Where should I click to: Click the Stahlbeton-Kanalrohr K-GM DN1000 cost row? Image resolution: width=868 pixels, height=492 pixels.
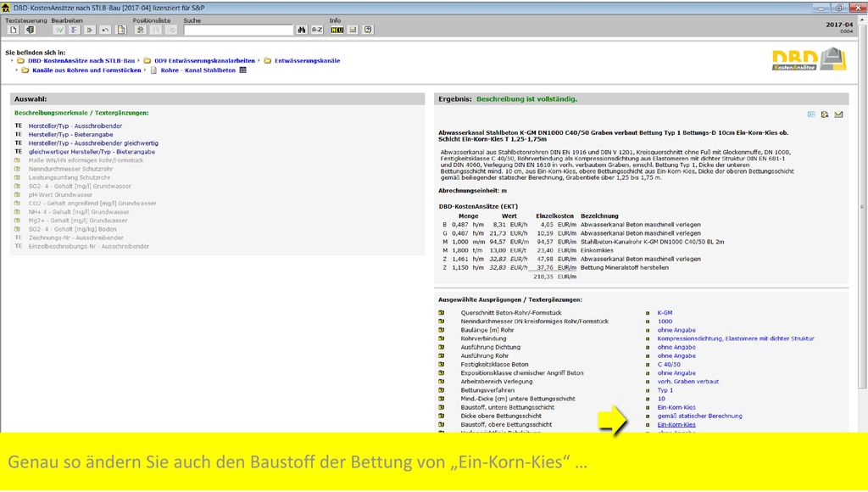click(652, 242)
